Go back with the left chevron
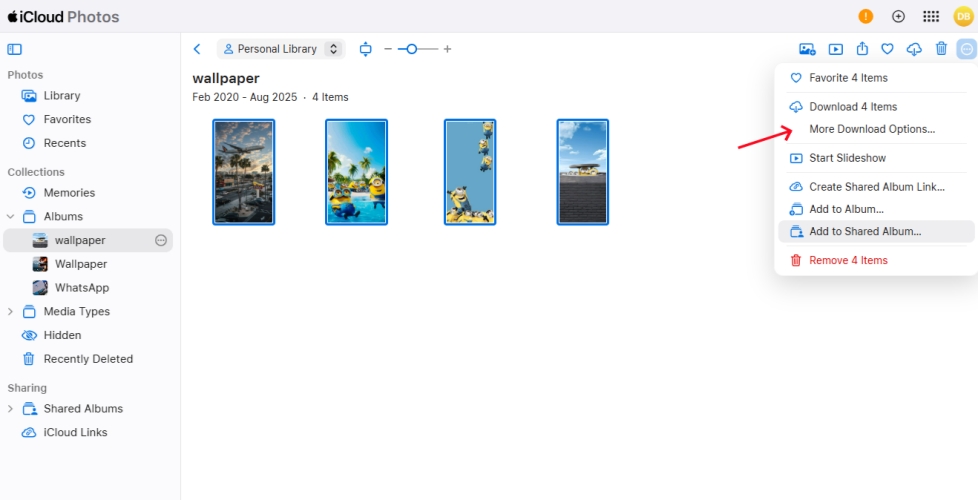This screenshot has width=978, height=500. 197,49
